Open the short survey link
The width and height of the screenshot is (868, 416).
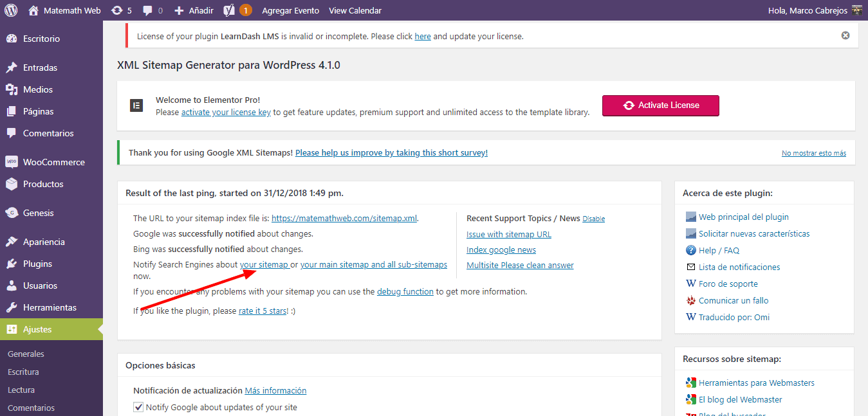[391, 153]
